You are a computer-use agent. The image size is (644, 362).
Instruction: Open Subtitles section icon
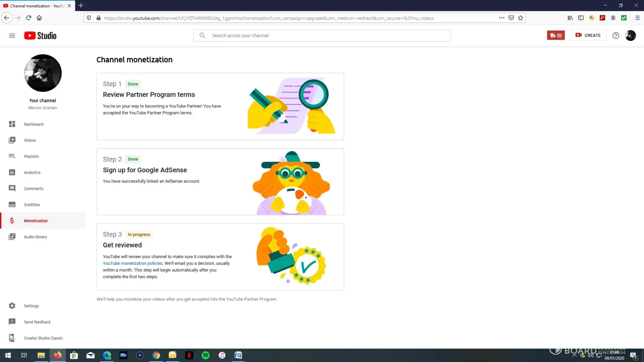point(12,205)
